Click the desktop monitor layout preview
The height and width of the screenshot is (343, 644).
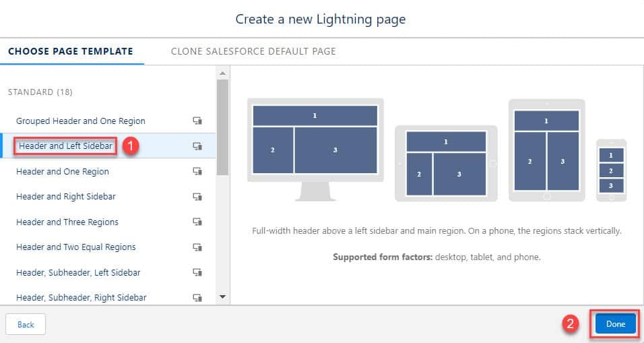tap(315, 150)
